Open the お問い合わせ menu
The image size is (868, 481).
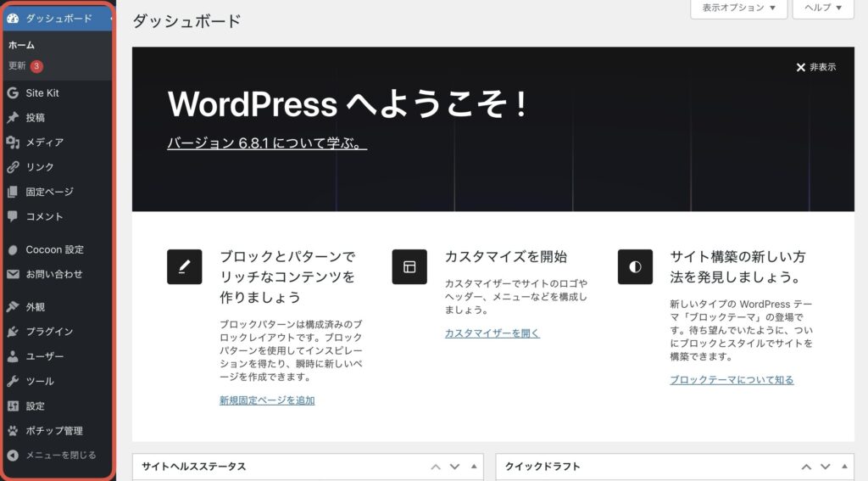pyautogui.click(x=58, y=274)
